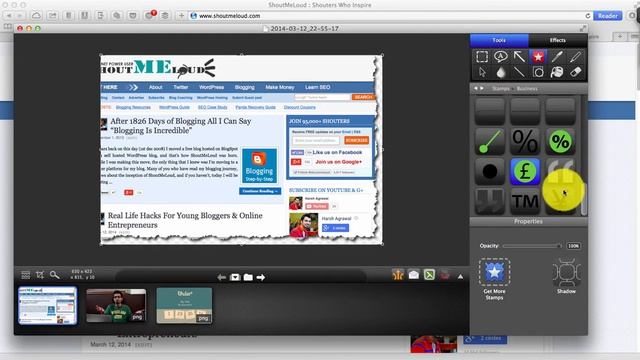Image resolution: width=640 pixels, height=360 pixels.
Task: Share via orange antenna output icon
Action: [x=398, y=275]
